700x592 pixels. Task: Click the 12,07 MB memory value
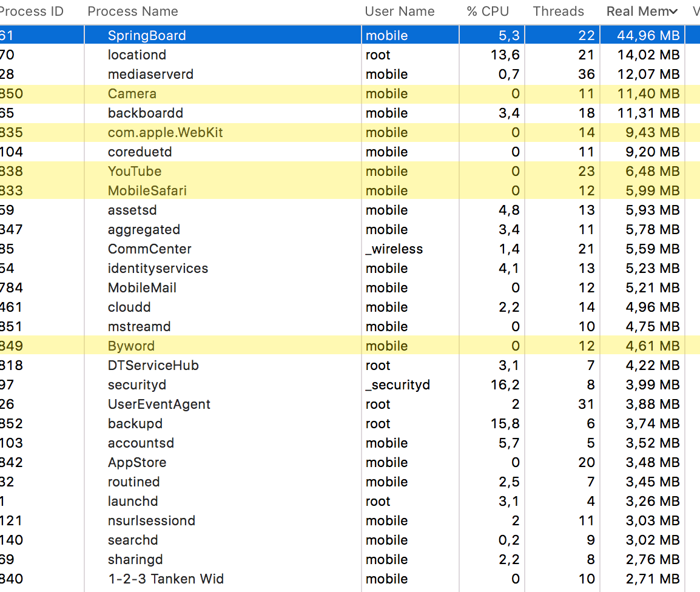point(648,74)
